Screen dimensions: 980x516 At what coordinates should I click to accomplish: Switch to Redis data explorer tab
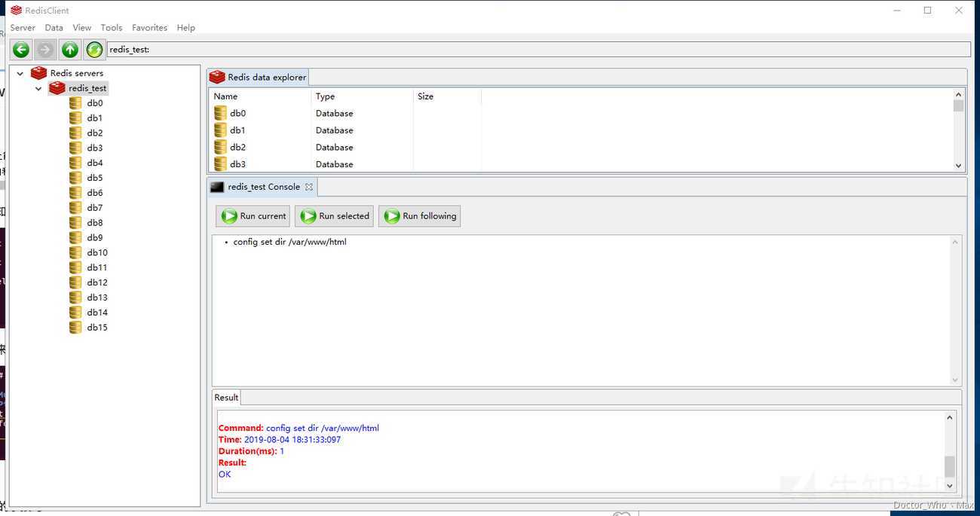tap(258, 77)
